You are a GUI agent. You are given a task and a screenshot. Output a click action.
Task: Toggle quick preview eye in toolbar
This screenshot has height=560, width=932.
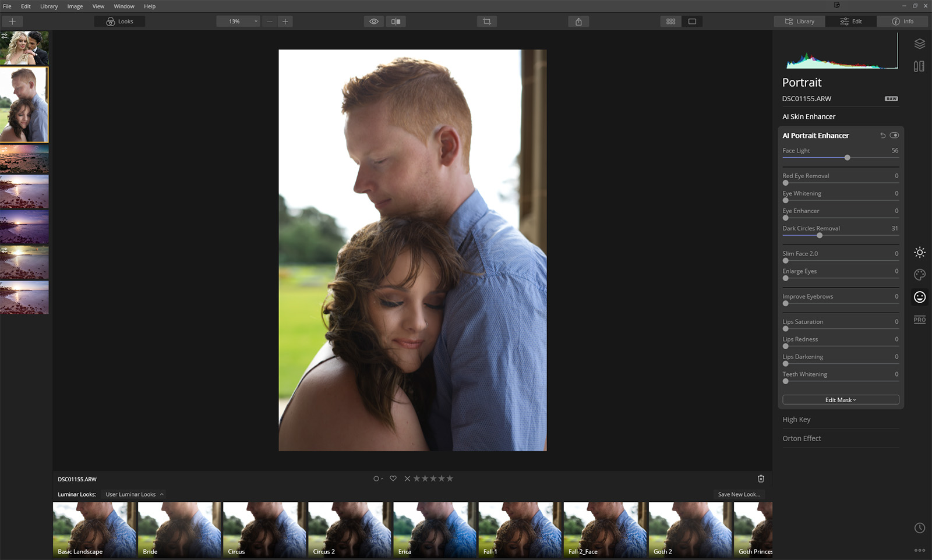coord(374,22)
